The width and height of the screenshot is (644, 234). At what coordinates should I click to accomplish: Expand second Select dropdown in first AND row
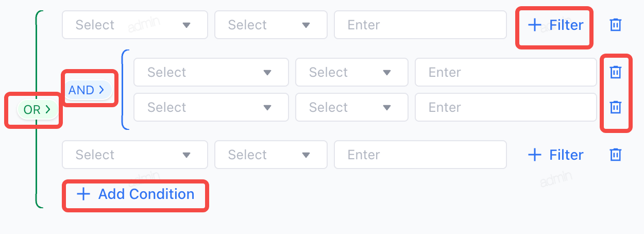coord(351,72)
